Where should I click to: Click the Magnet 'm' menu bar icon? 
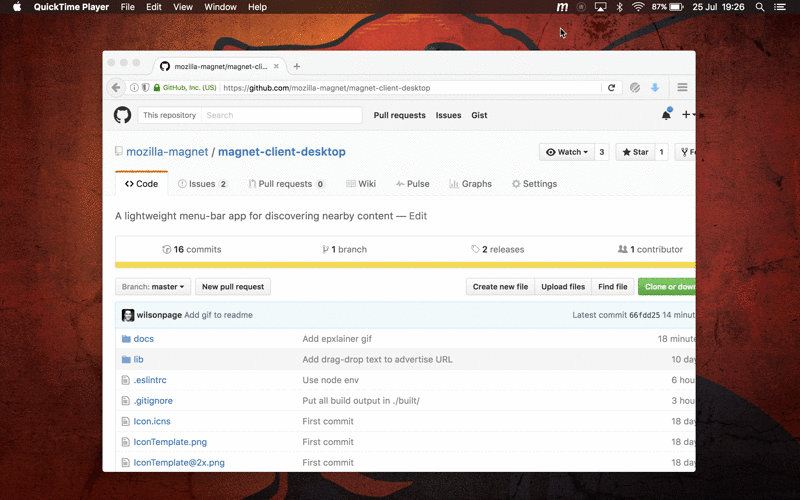(562, 7)
